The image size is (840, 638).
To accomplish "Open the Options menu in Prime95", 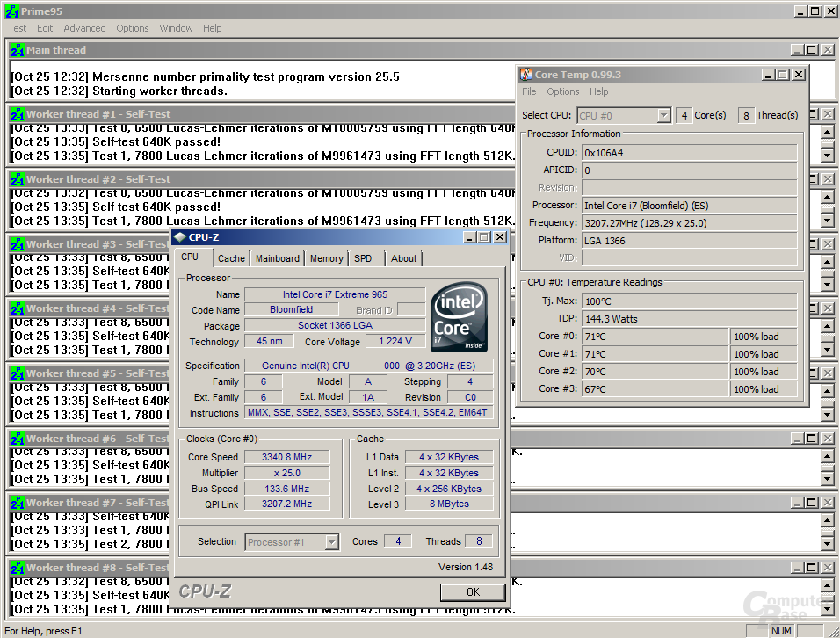I will (133, 28).
